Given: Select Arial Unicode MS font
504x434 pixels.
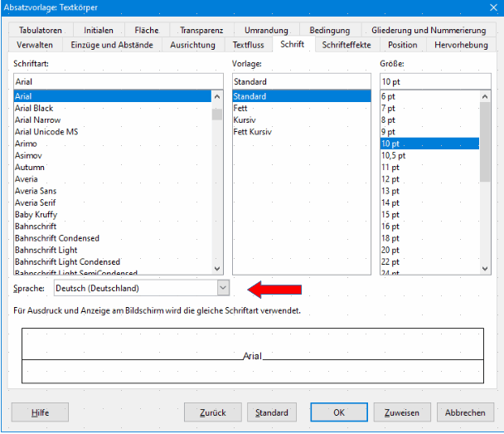Looking at the screenshot, I should click(113, 132).
